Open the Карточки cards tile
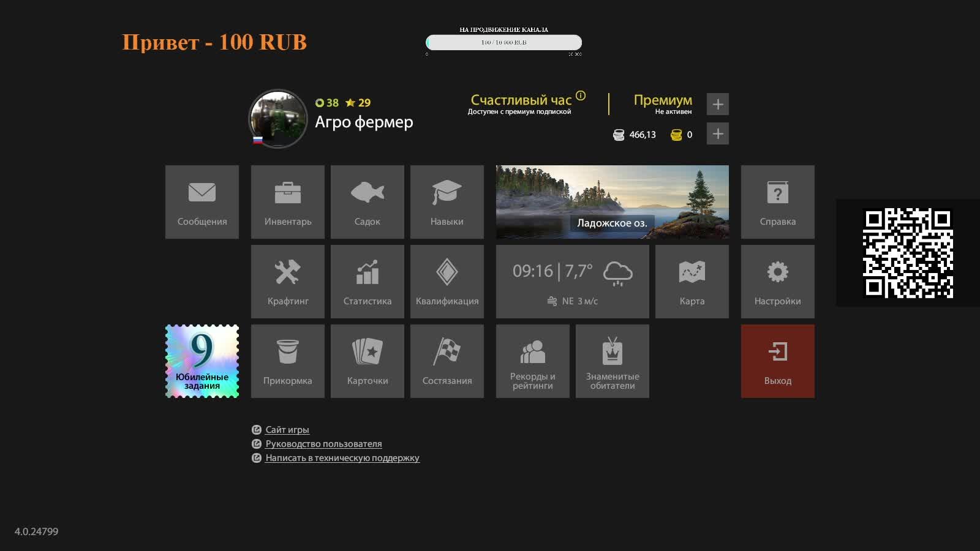Image resolution: width=980 pixels, height=551 pixels. point(367,361)
